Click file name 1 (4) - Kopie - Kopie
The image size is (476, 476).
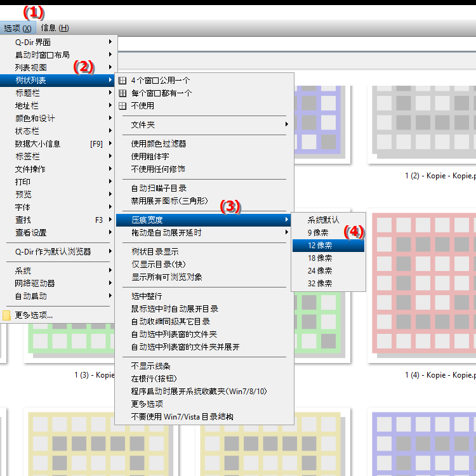click(x=440, y=375)
